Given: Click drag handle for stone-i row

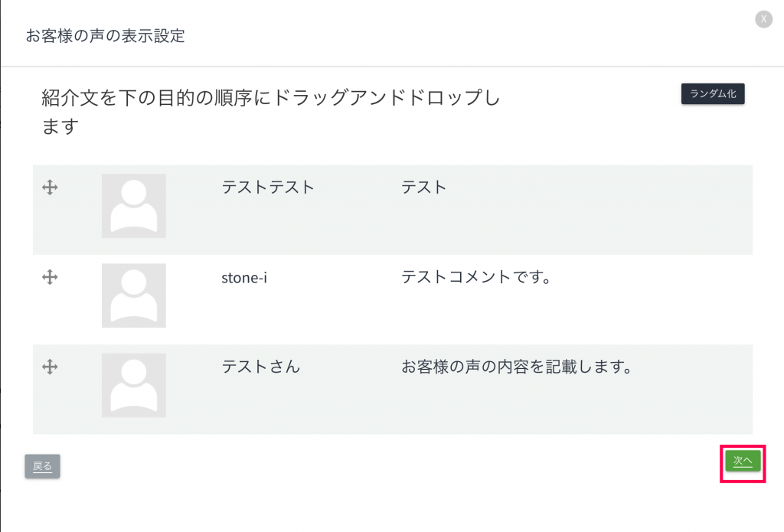Looking at the screenshot, I should tap(50, 277).
